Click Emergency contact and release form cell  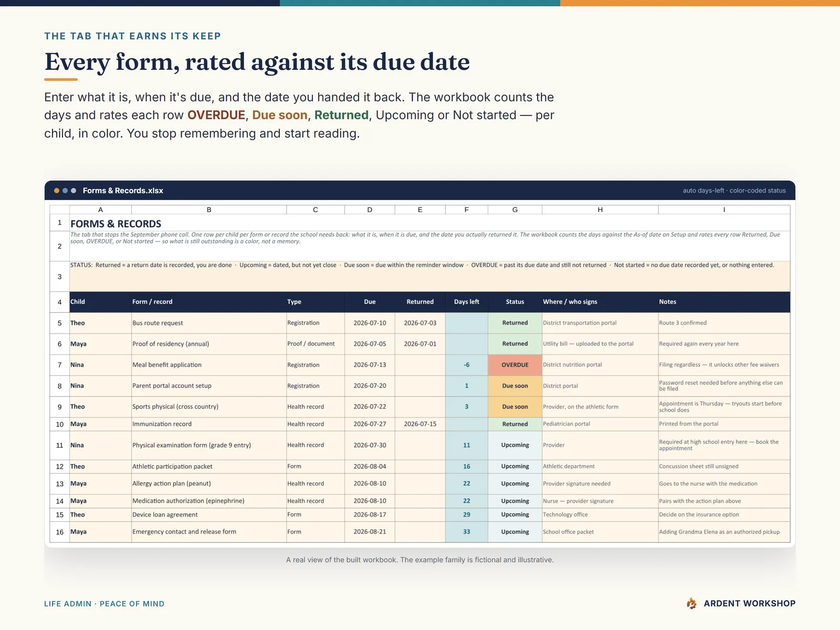point(209,532)
